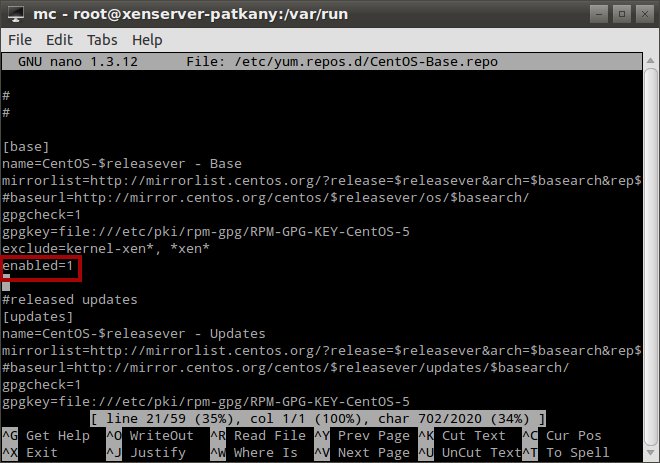Click the ^U UnCut Text shortcut
This screenshot has height=463, width=660.
click(470, 453)
